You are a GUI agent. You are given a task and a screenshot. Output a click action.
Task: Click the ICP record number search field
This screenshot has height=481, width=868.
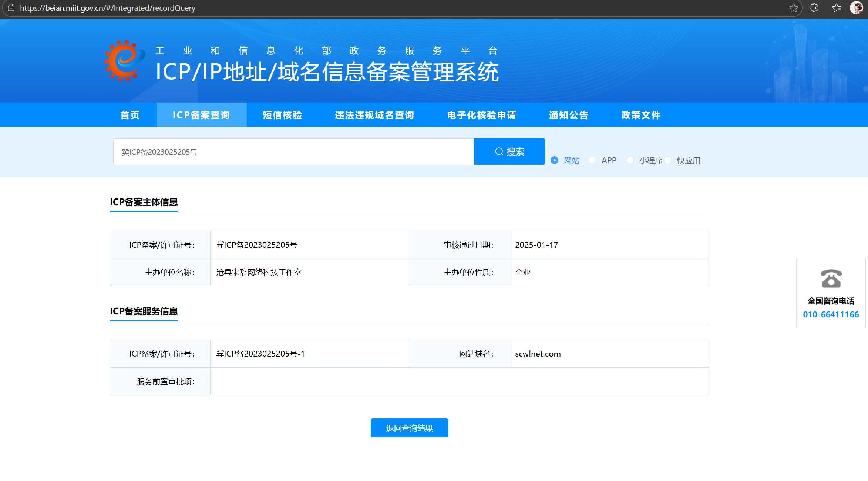tap(293, 152)
